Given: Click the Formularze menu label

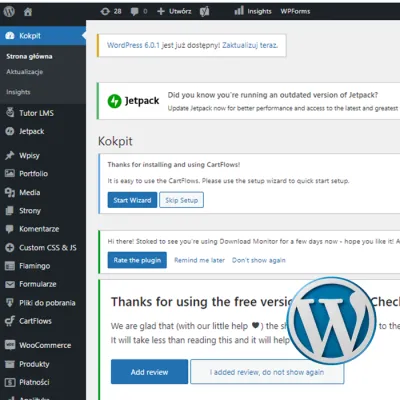Looking at the screenshot, I should tap(38, 284).
